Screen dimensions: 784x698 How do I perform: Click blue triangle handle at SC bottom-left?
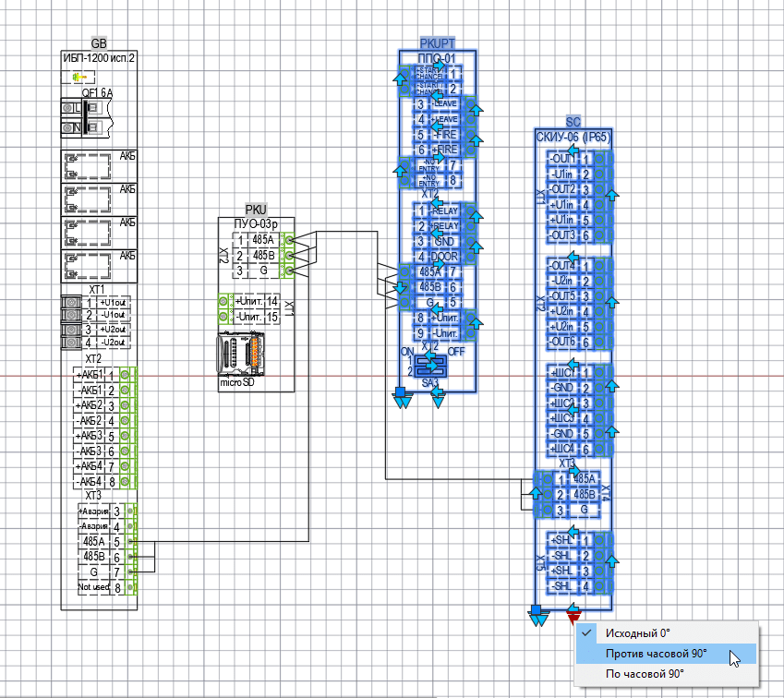pyautogui.click(x=536, y=616)
